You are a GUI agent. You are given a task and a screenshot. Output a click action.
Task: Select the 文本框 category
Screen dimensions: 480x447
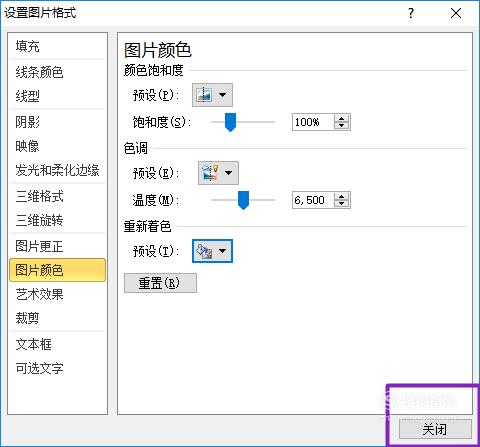click(x=57, y=344)
